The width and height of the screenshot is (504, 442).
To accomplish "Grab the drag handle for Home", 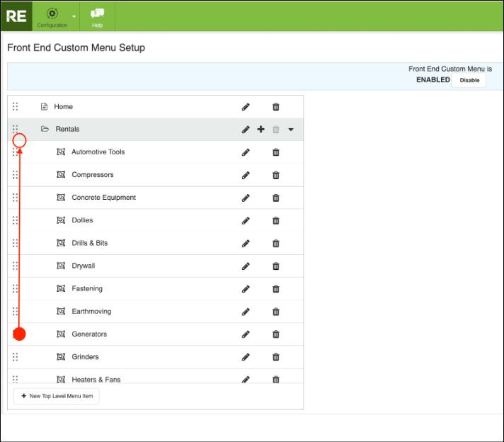I will (16, 107).
